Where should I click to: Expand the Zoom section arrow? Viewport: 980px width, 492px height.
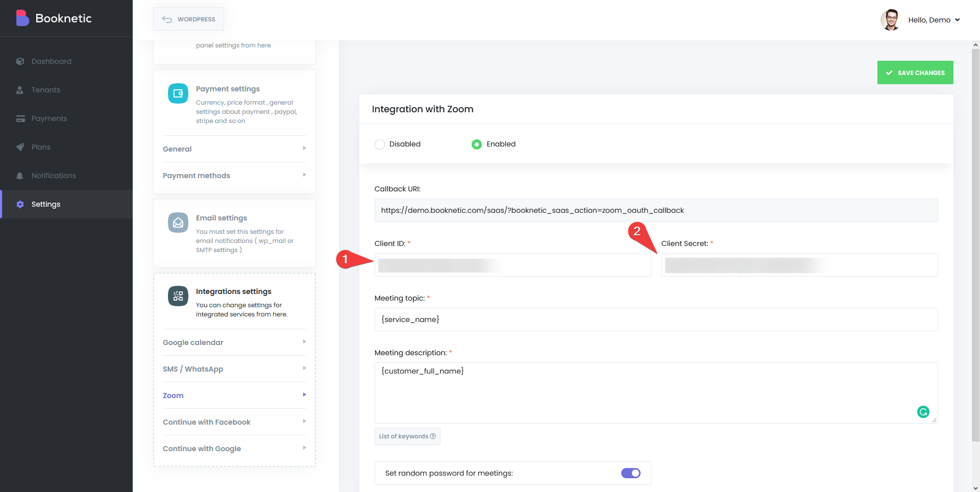click(304, 395)
